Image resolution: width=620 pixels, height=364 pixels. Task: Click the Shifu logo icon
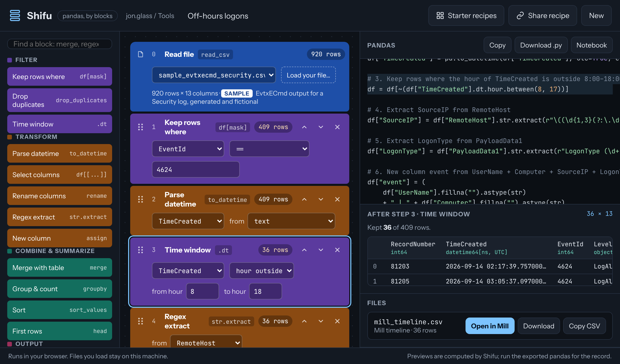coord(15,15)
